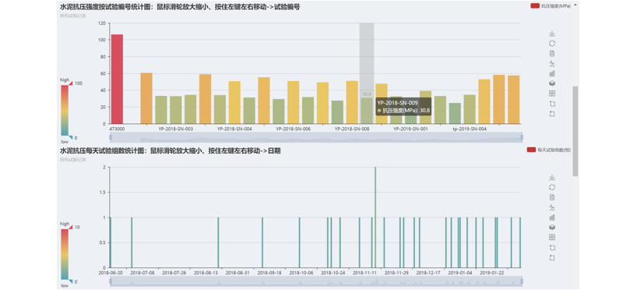
Task: Save the daily test count chart as image
Action: 552,177
